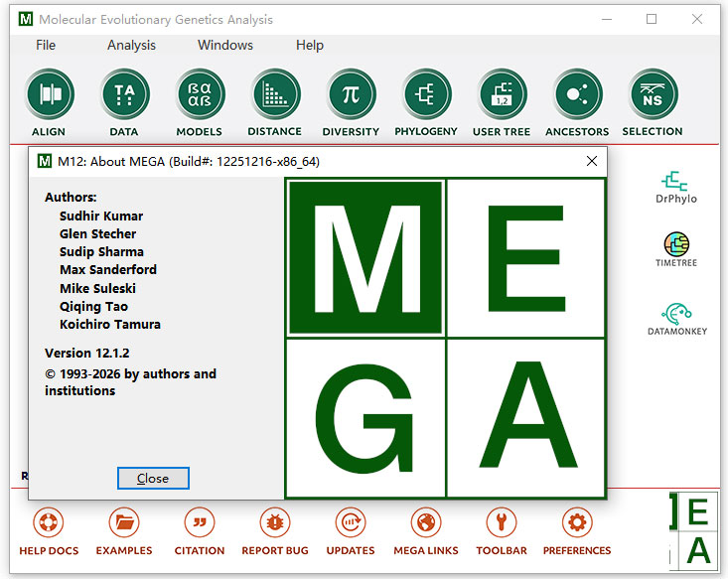Open the PHYLOGENY tree icon
The image size is (728, 579).
click(426, 94)
